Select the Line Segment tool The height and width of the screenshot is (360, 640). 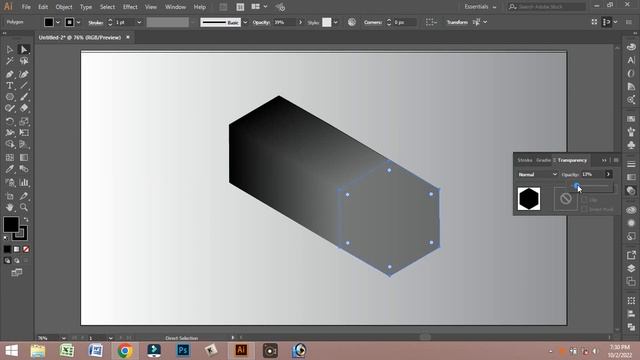click(24, 86)
